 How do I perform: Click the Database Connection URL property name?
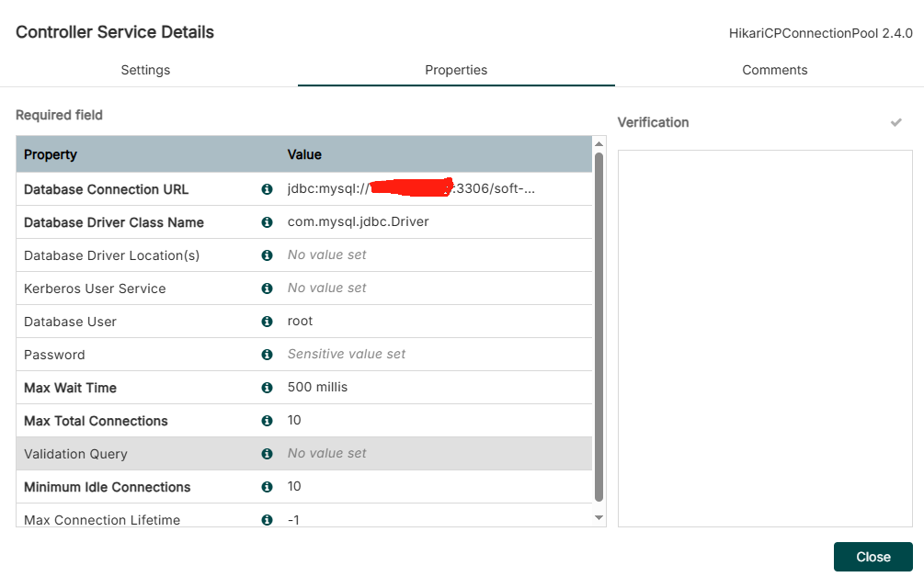coord(106,189)
